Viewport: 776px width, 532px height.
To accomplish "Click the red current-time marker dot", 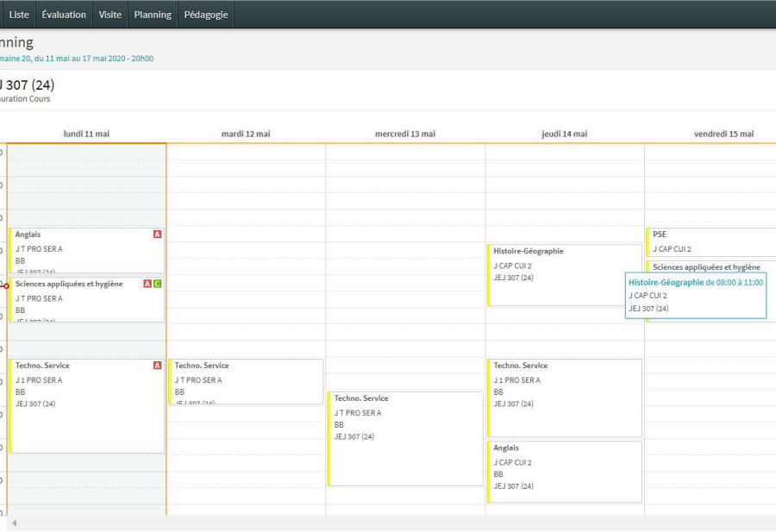I will pos(6,285).
